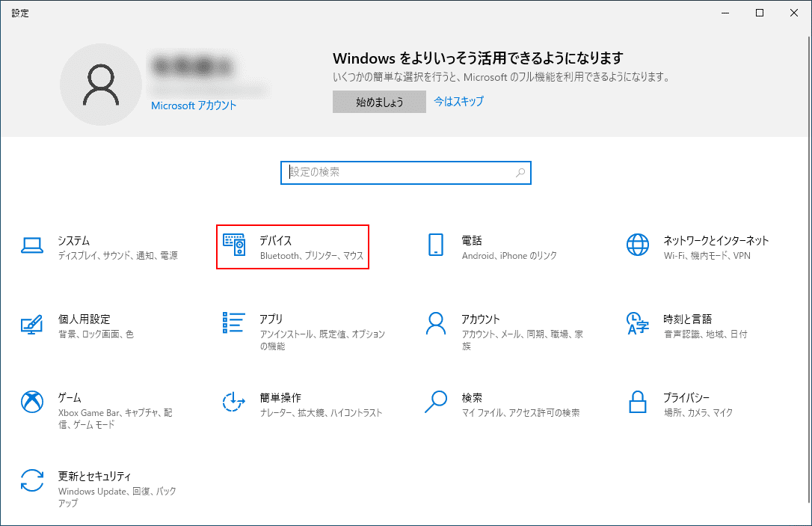Click the ネットワークとインターネット globe icon
This screenshot has width=812, height=526.
pos(638,245)
